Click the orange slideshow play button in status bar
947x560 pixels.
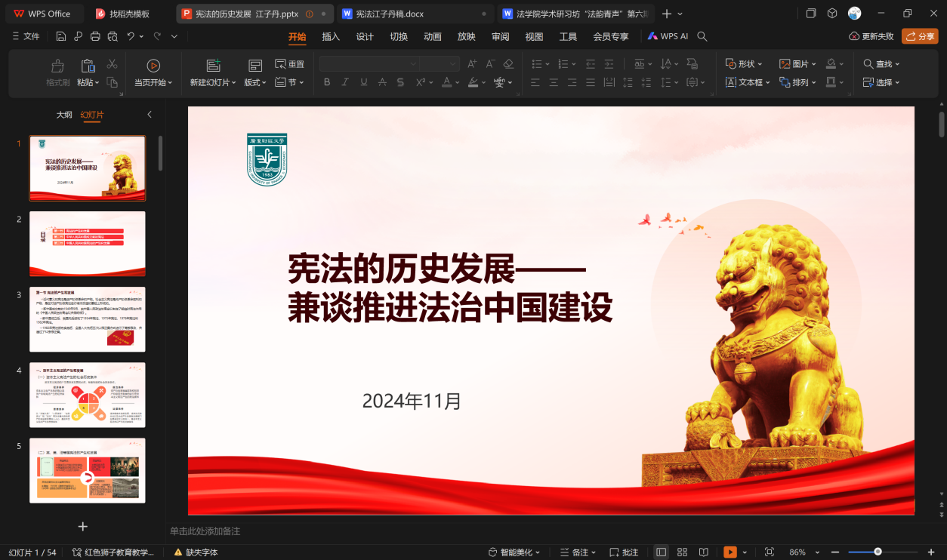(730, 552)
